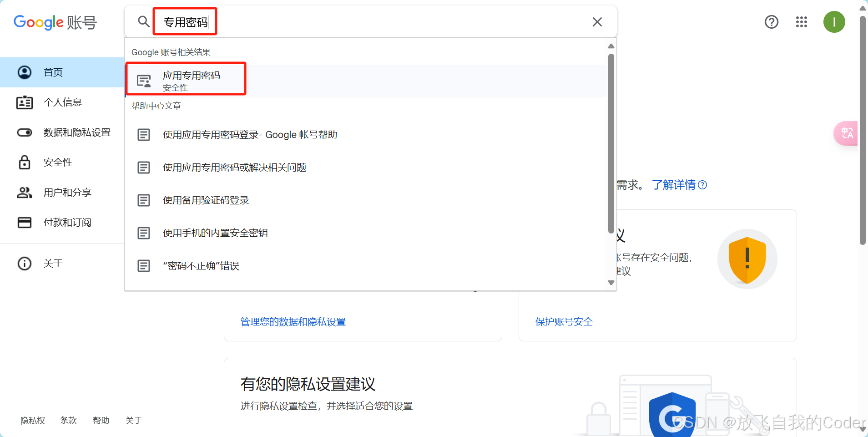Click the search results scroll down arrow

[x=611, y=283]
